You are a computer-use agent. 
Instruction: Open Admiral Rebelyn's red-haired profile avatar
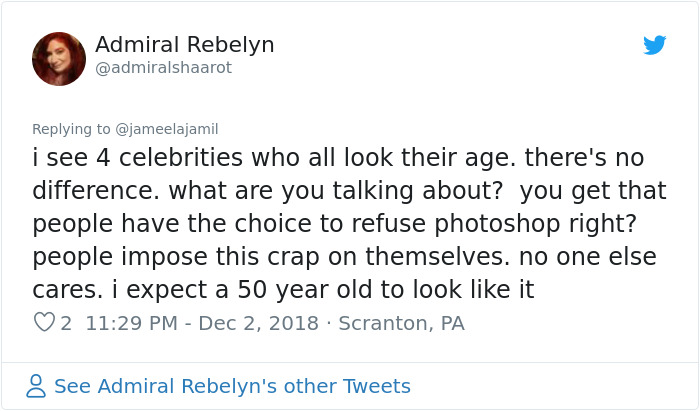tap(59, 58)
